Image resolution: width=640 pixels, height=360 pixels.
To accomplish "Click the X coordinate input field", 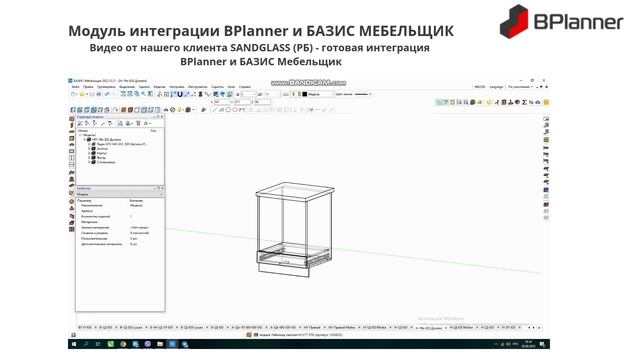I will pos(222,102).
